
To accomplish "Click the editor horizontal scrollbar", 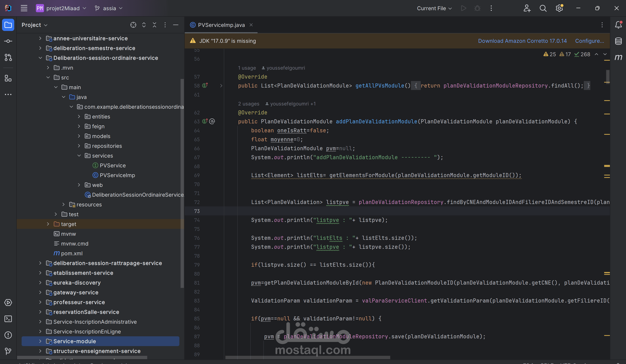I will coord(308,357).
